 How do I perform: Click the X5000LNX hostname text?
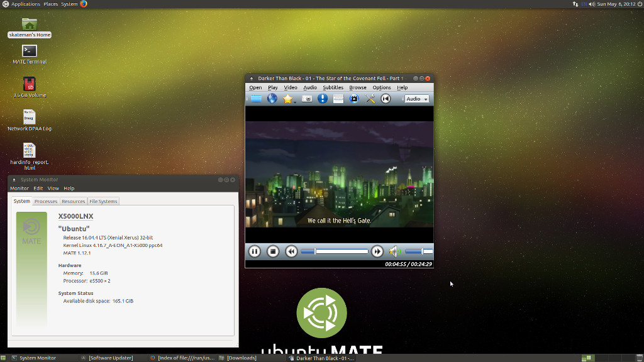click(x=75, y=216)
